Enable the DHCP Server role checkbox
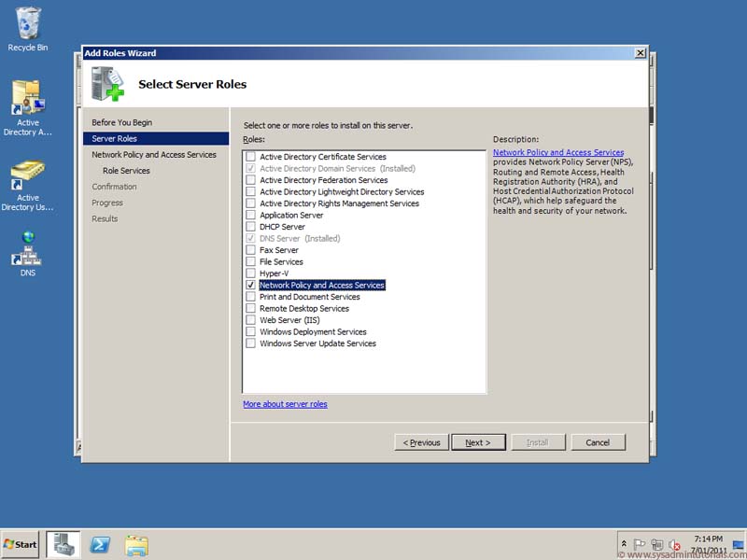The image size is (747, 560). pyautogui.click(x=250, y=227)
